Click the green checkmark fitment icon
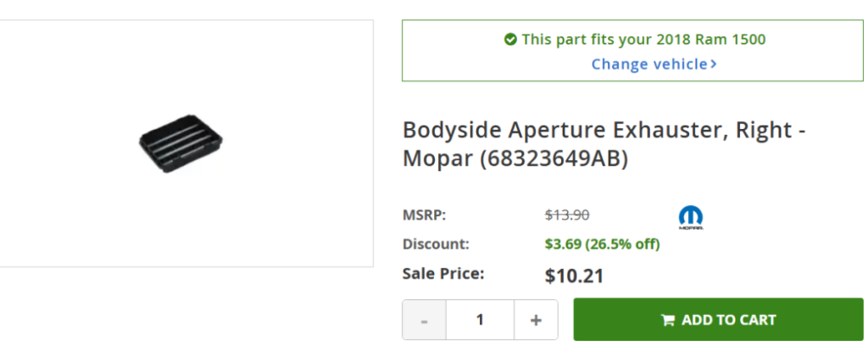Image resolution: width=868 pixels, height=346 pixels. tap(510, 39)
